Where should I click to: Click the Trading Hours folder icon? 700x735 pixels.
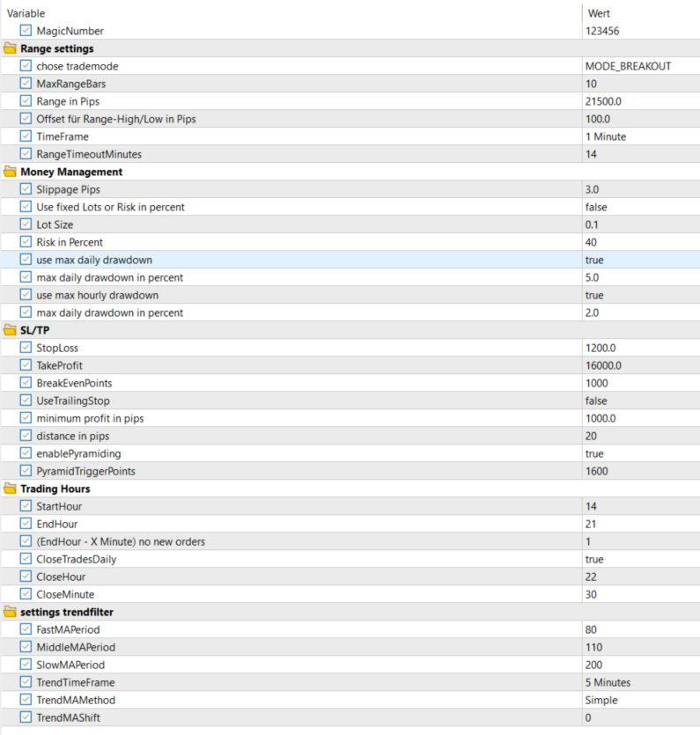(10, 489)
